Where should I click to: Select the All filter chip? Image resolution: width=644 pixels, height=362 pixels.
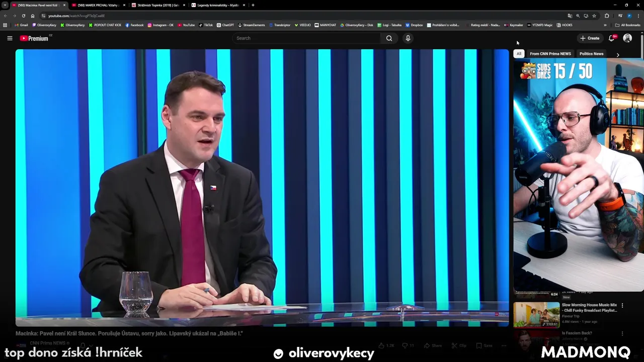coord(519,54)
